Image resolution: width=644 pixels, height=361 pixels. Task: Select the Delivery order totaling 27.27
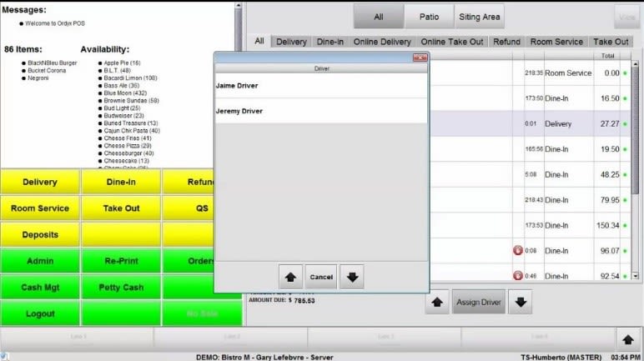pos(530,123)
